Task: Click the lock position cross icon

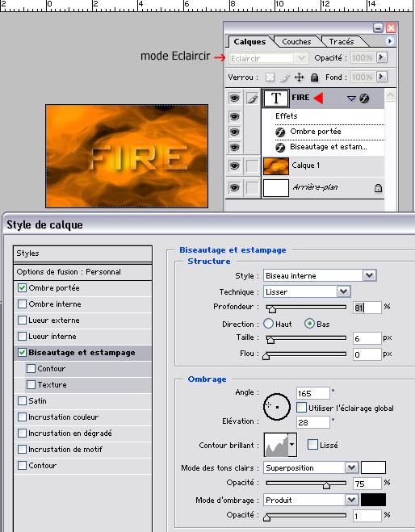Action: (x=299, y=77)
